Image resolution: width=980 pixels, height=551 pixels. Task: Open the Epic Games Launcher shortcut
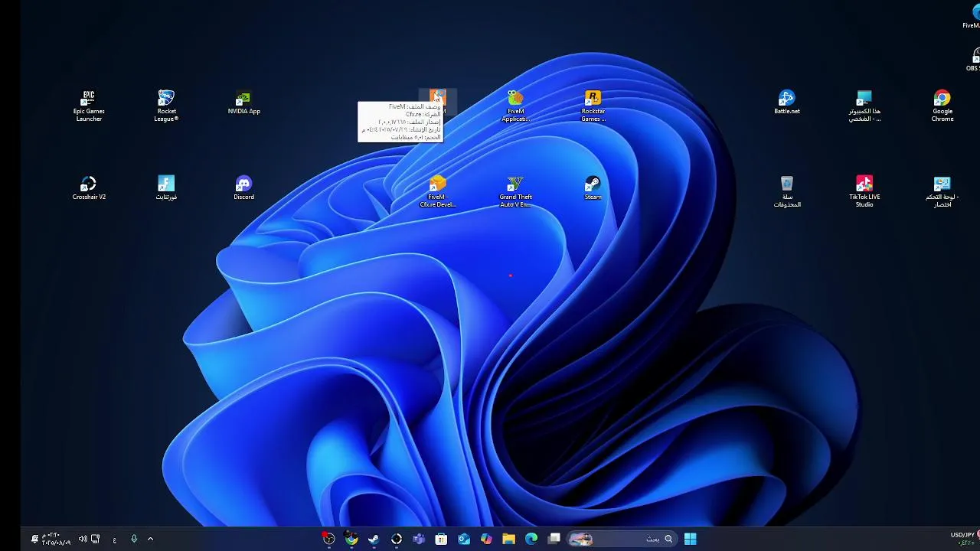tap(89, 106)
